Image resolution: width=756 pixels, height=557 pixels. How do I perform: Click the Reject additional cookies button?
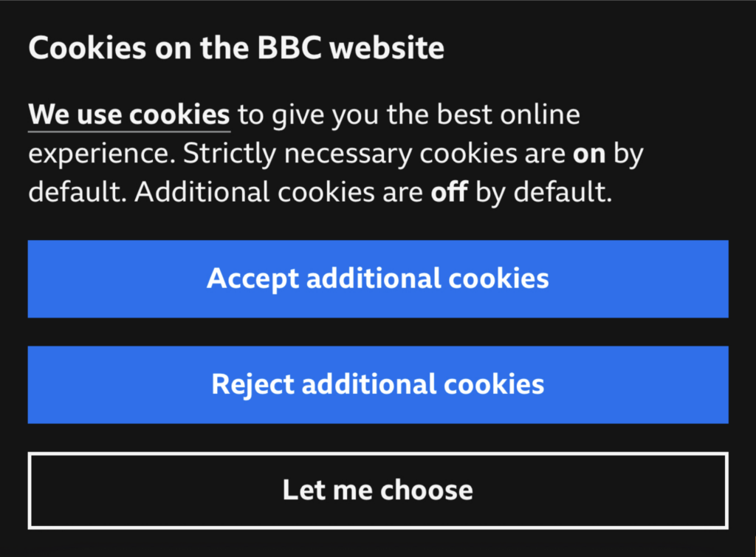click(x=378, y=384)
